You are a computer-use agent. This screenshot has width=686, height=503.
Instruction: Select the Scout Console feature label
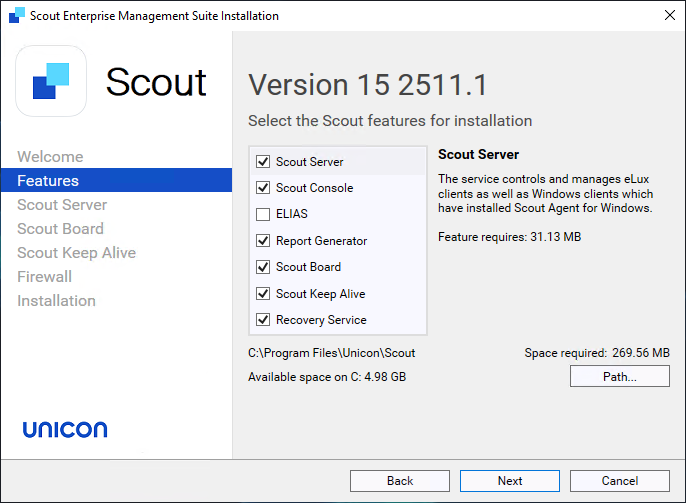[x=315, y=188]
